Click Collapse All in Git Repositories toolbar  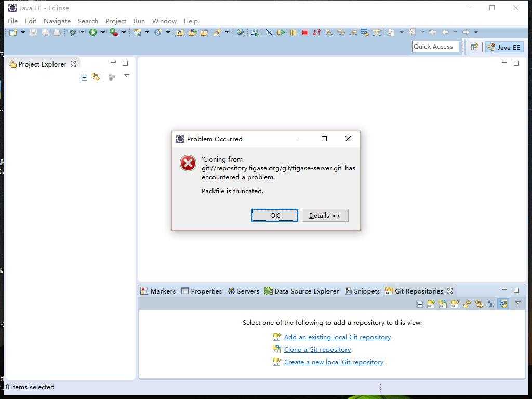[x=420, y=304]
